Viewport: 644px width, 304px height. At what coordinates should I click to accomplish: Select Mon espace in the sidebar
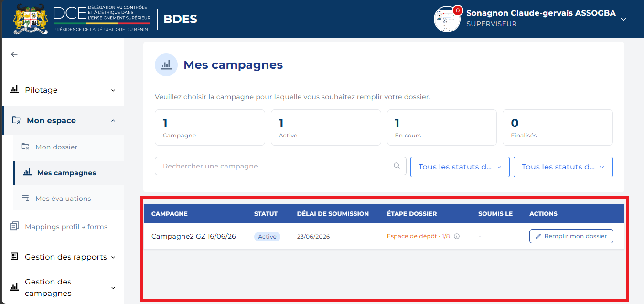pos(63,120)
